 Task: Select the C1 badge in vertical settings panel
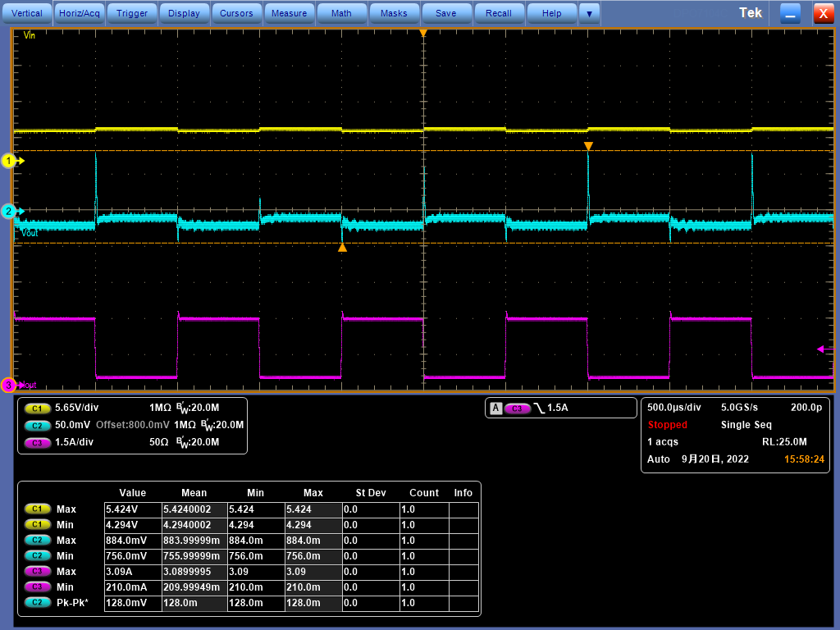coord(37,408)
